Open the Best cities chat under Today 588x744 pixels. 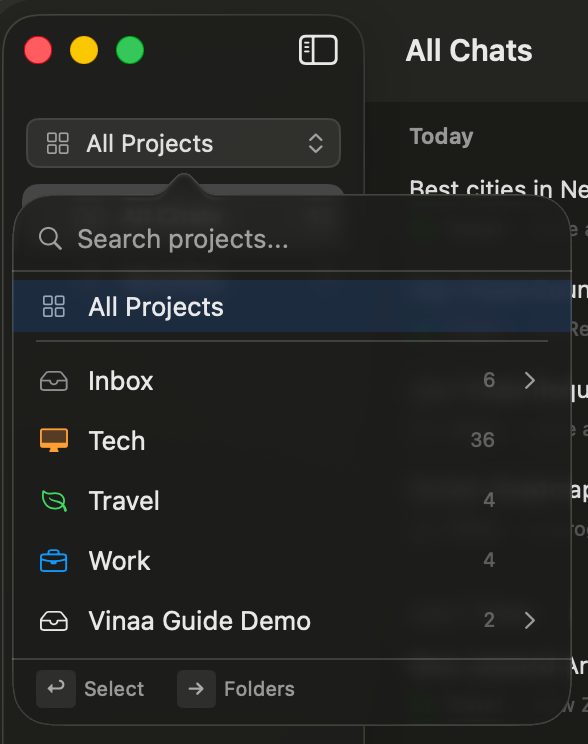[x=498, y=188]
